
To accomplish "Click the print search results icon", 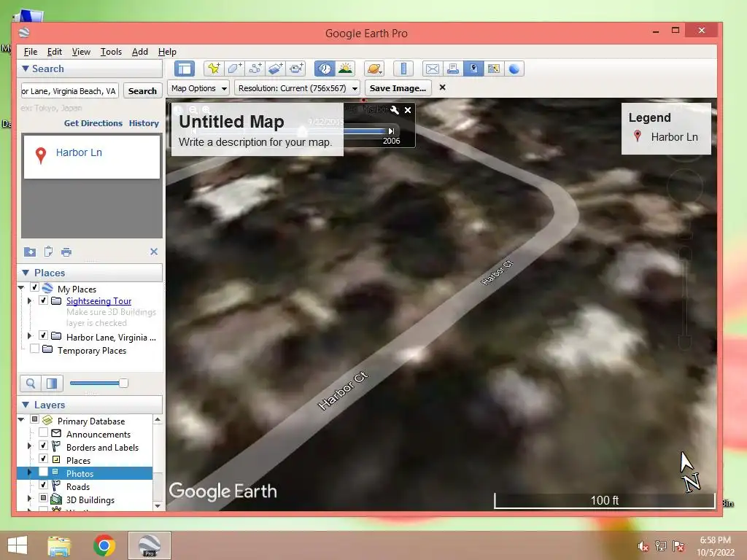I will coord(66,252).
